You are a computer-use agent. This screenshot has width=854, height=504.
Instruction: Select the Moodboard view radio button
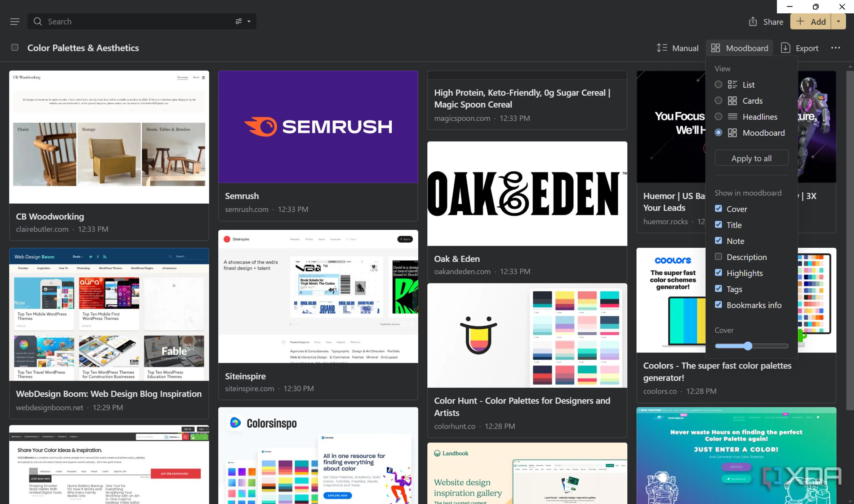click(719, 133)
